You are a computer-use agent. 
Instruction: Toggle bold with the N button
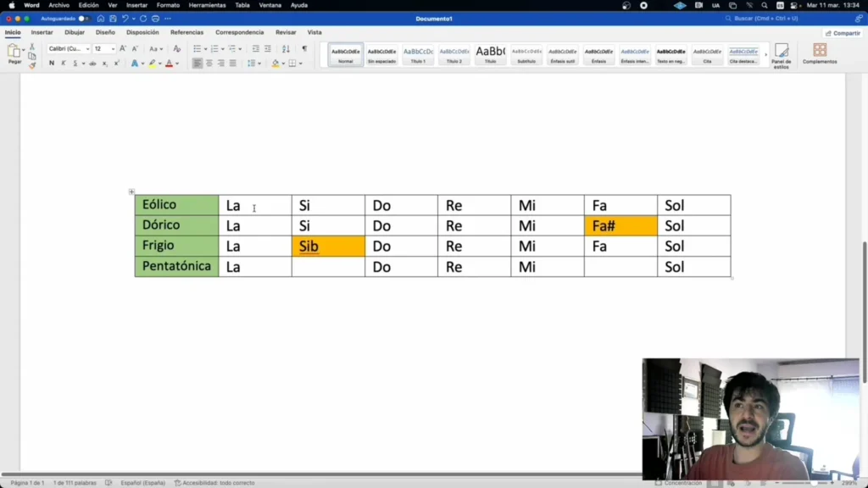coord(52,64)
